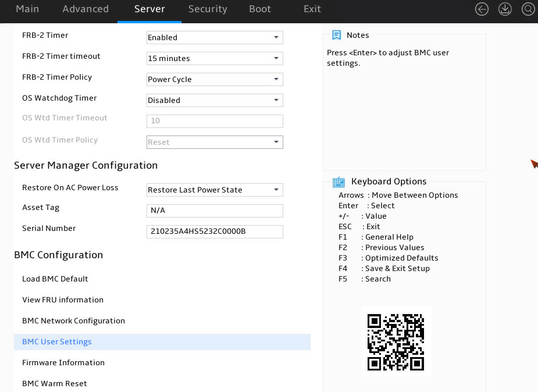Select the BMC User Settings entry
This screenshot has width=538, height=392.
point(162,342)
